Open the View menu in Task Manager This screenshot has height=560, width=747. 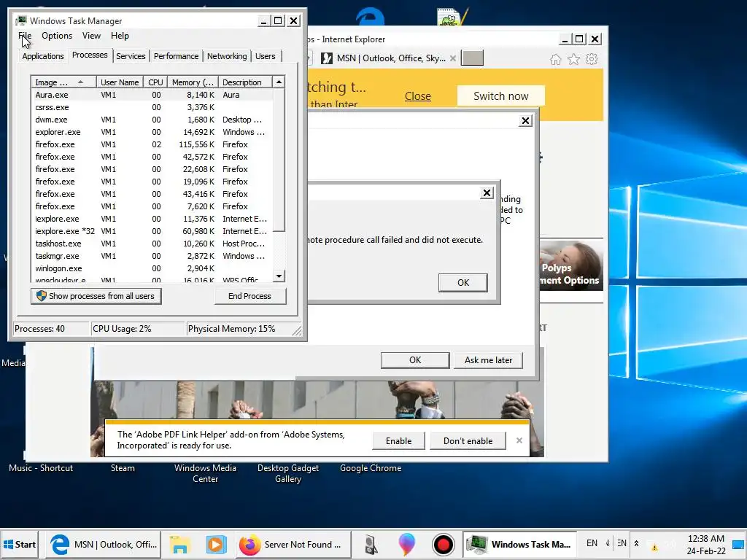pos(91,36)
